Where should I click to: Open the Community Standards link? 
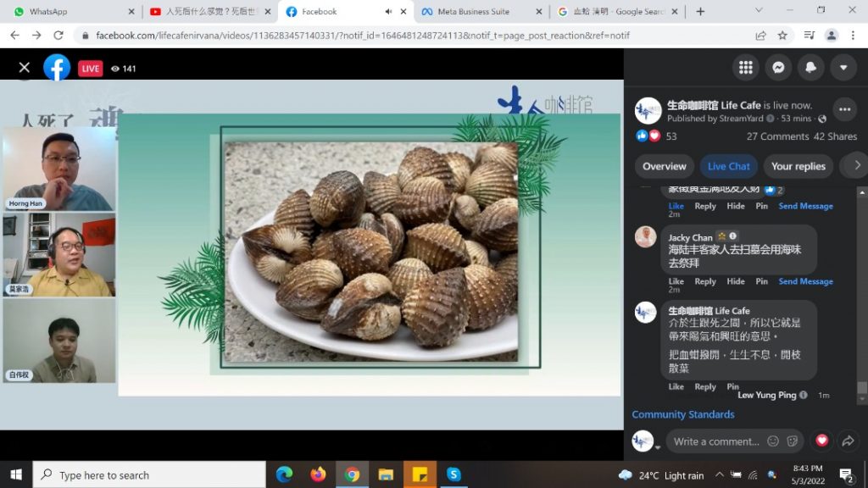pyautogui.click(x=682, y=414)
